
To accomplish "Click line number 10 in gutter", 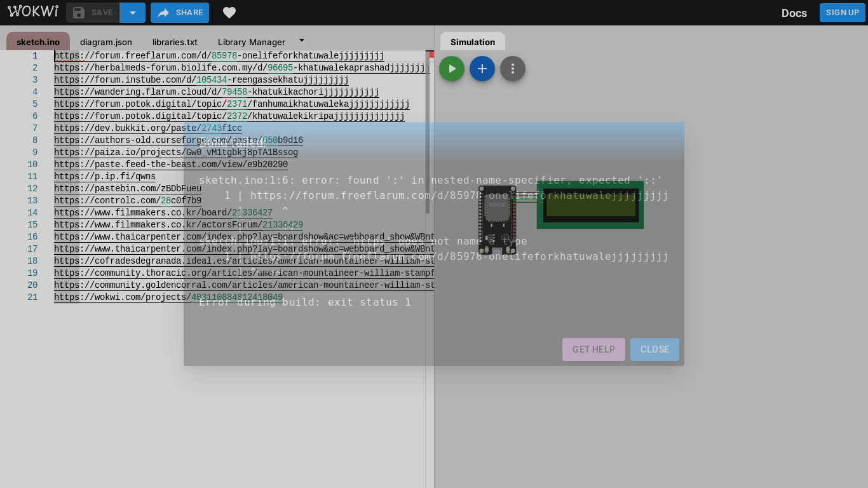I will 32,165.
